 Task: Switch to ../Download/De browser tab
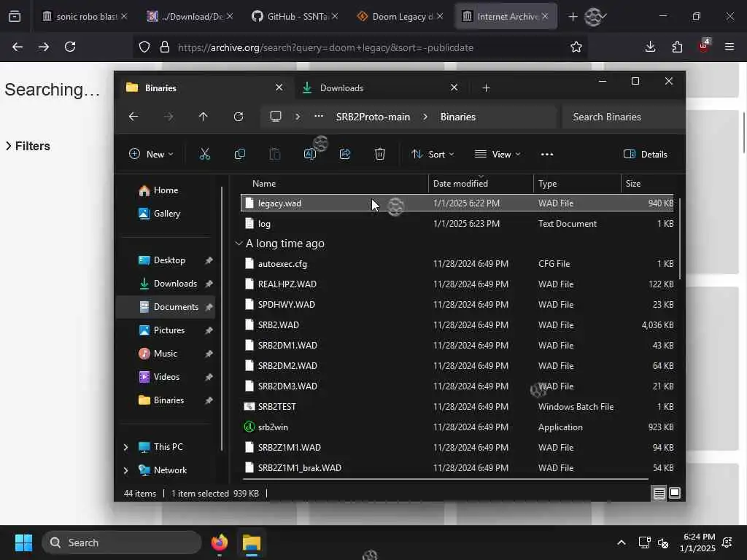pyautogui.click(x=189, y=17)
